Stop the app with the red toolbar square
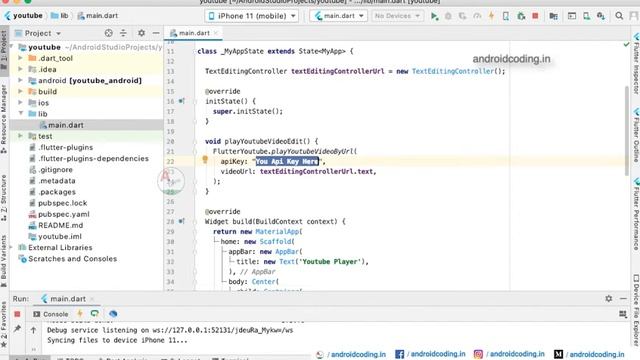 (x=535, y=16)
